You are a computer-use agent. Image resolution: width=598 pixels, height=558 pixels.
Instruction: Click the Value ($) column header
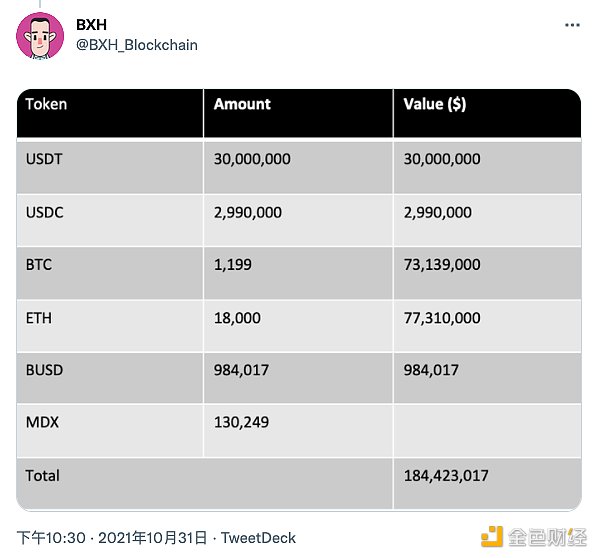pos(487,113)
